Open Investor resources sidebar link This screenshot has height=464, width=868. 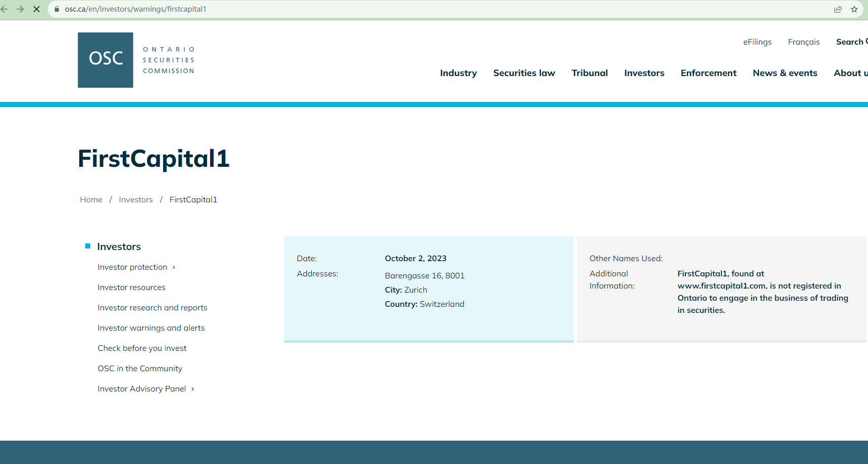point(131,288)
